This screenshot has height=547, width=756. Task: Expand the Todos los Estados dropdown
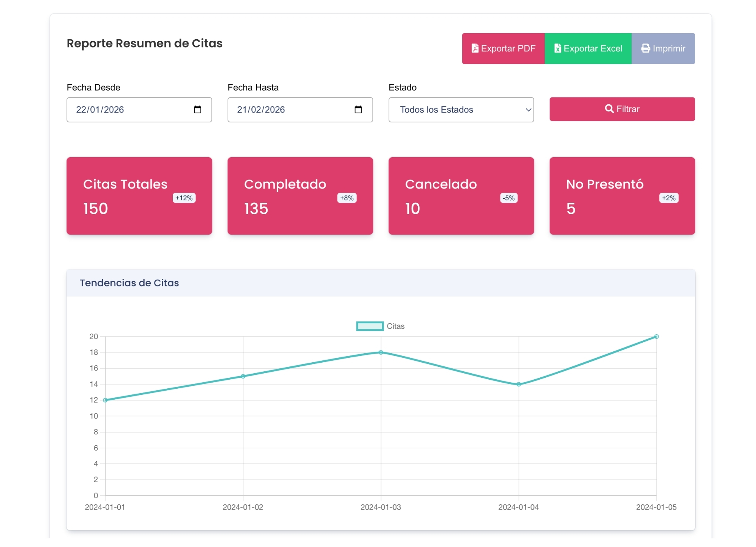coord(461,110)
